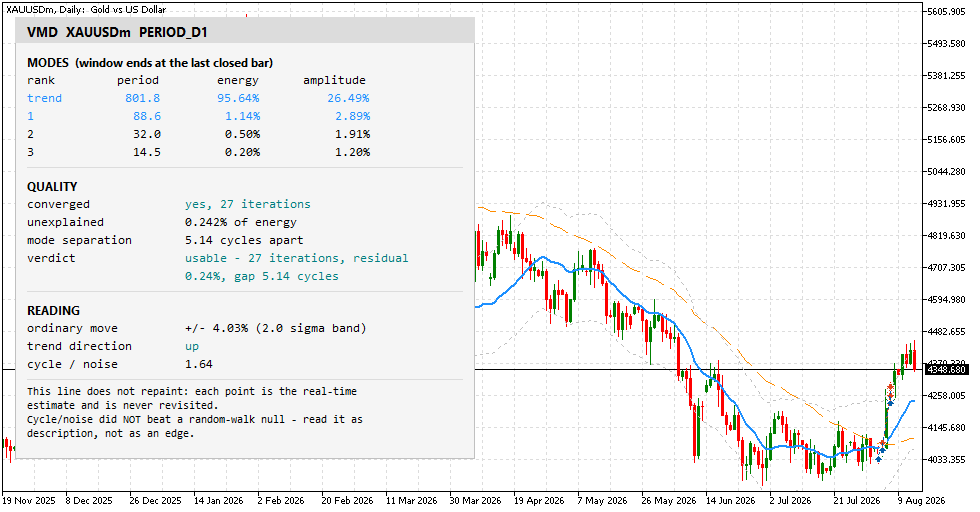Click the note 'This line does not repaint'
Viewport: 980px width, 512px height.
pos(192,398)
